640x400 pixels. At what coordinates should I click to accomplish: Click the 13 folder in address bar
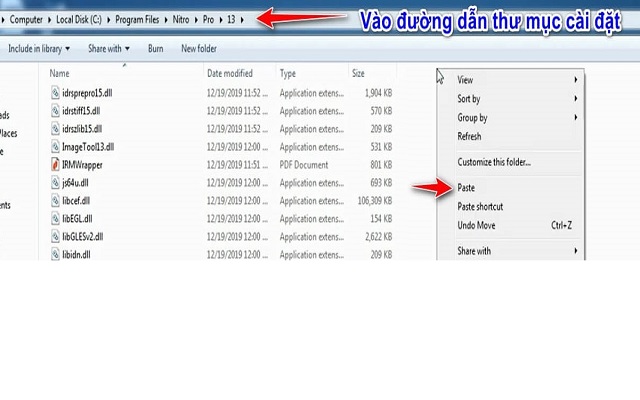coord(231,19)
